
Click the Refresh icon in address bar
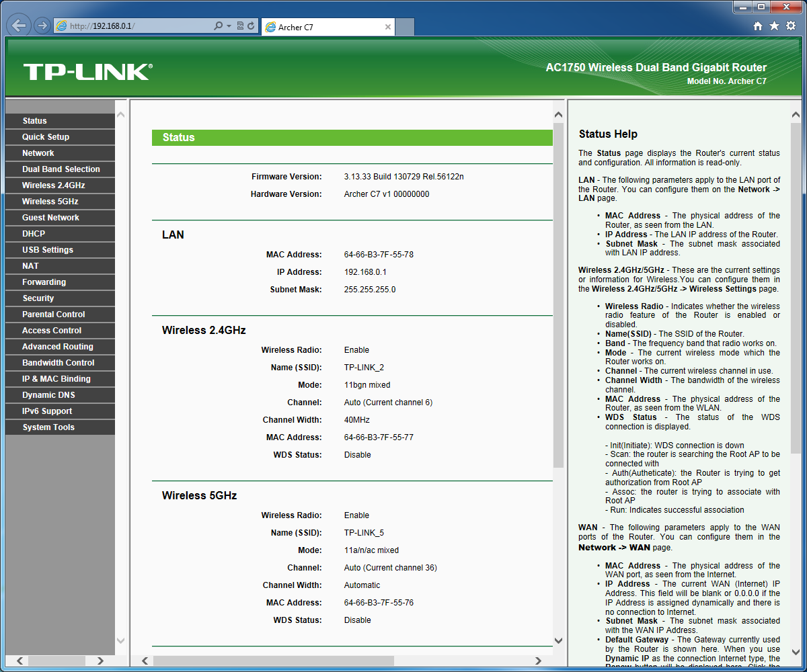click(251, 26)
